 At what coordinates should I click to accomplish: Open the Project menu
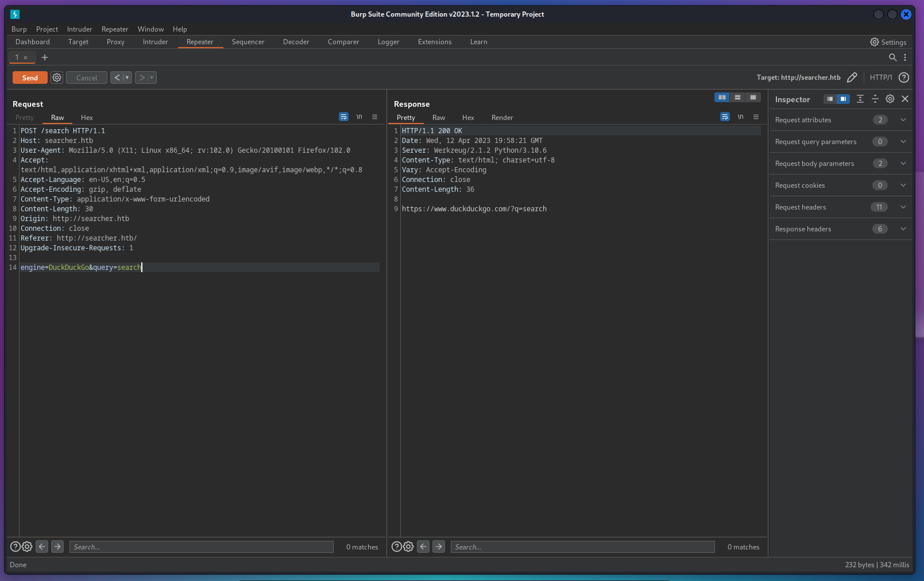(x=47, y=29)
